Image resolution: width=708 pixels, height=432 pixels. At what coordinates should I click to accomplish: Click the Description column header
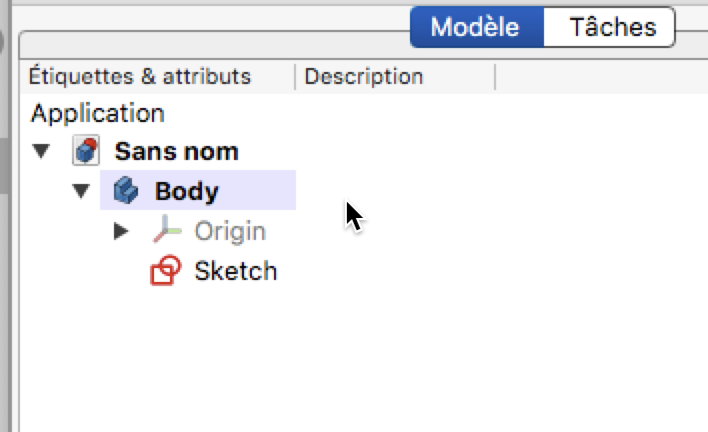[364, 76]
